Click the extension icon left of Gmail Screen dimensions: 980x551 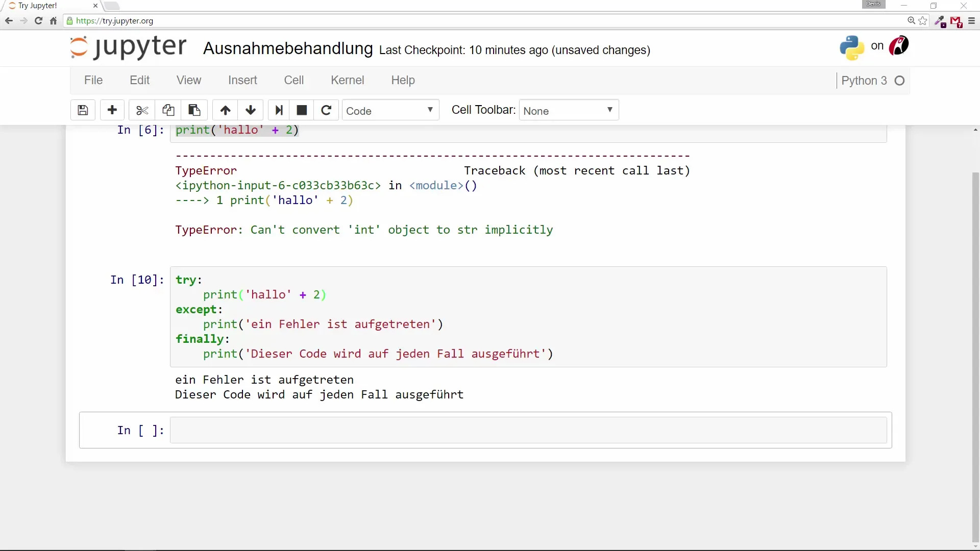tap(940, 21)
